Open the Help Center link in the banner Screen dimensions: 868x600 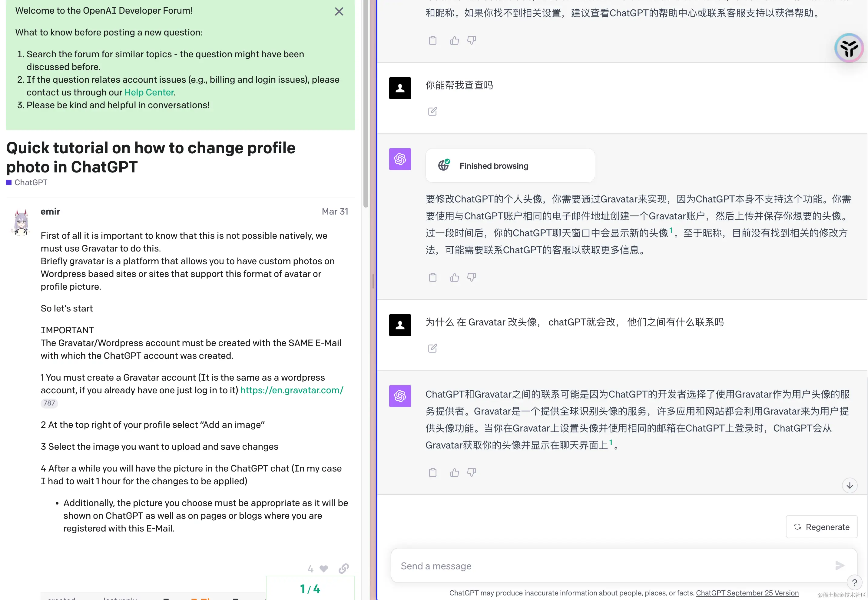149,92
